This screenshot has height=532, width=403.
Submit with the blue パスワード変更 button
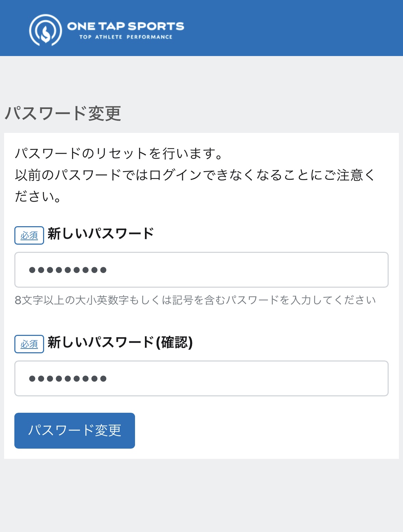click(x=75, y=431)
